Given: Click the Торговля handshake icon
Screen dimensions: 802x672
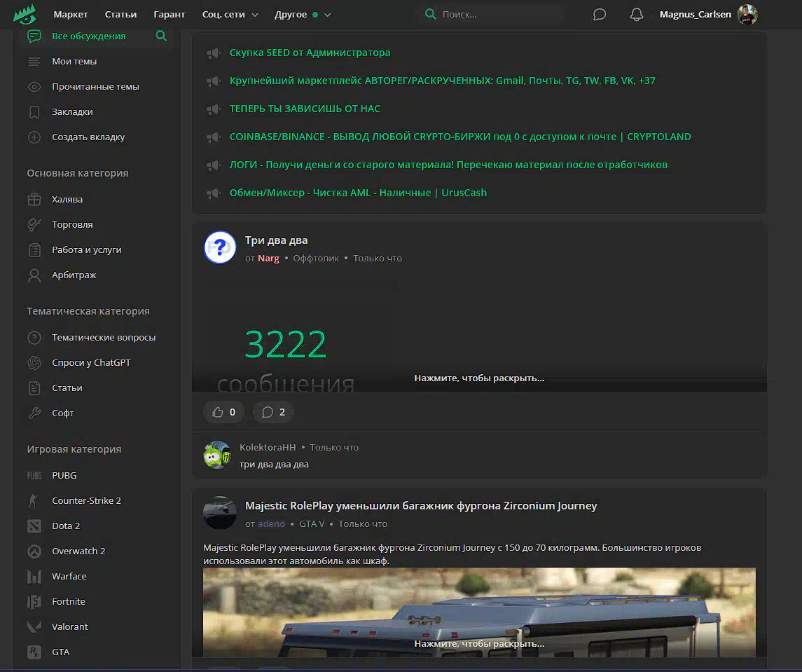Looking at the screenshot, I should 34,224.
